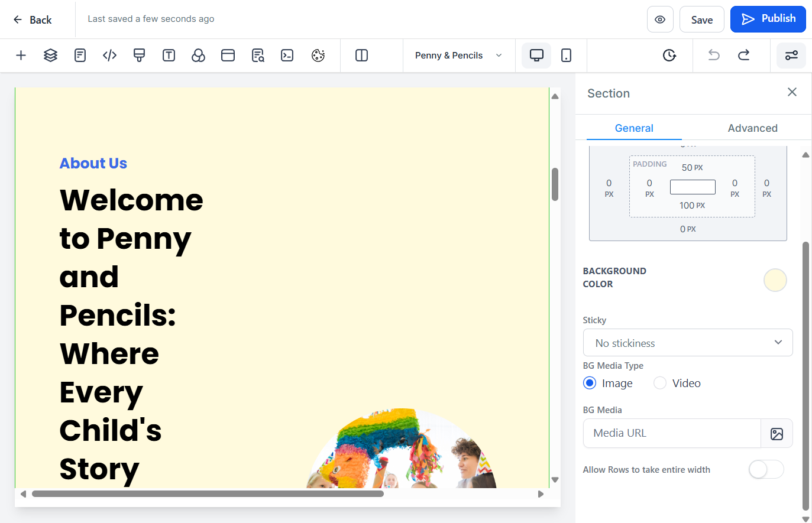The image size is (812, 523).
Task: Open the color circles theme icon
Action: coord(199,56)
